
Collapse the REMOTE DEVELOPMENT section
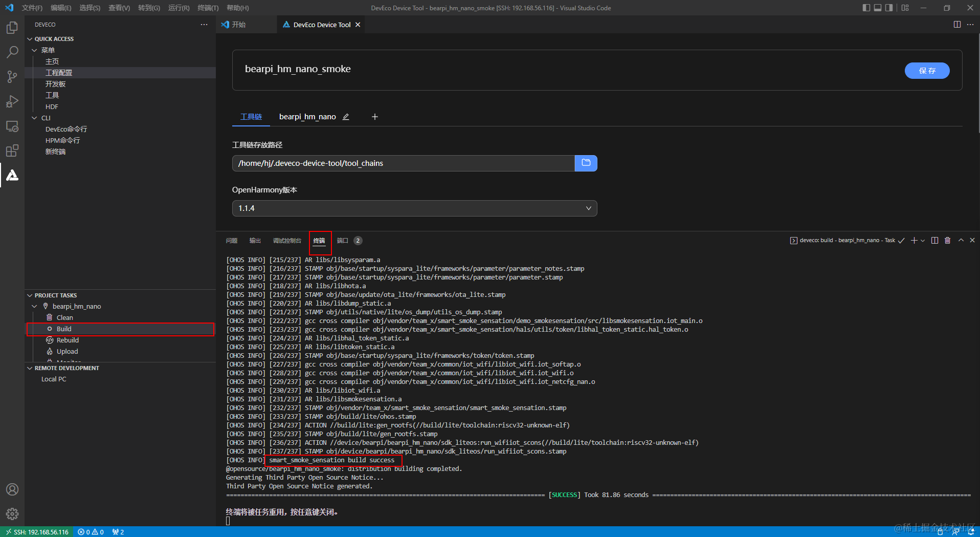(x=30, y=368)
